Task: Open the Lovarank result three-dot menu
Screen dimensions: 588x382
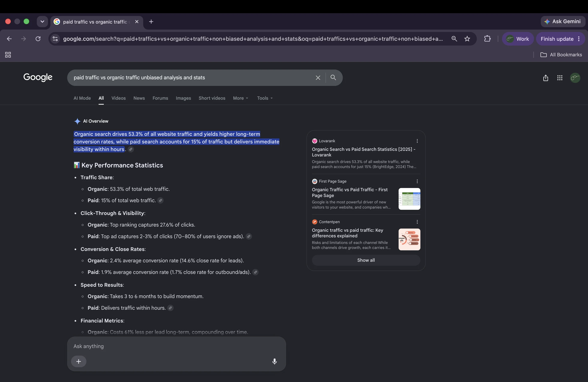Action: pyautogui.click(x=417, y=141)
